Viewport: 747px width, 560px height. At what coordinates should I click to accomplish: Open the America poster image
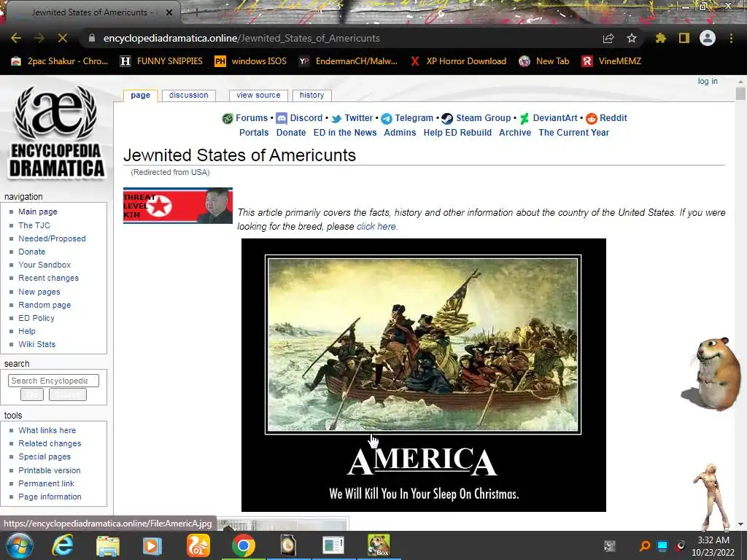click(x=424, y=376)
